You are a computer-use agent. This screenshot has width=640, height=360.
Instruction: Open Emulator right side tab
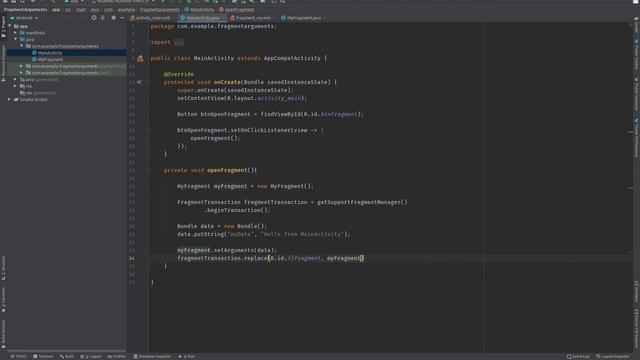[636, 291]
